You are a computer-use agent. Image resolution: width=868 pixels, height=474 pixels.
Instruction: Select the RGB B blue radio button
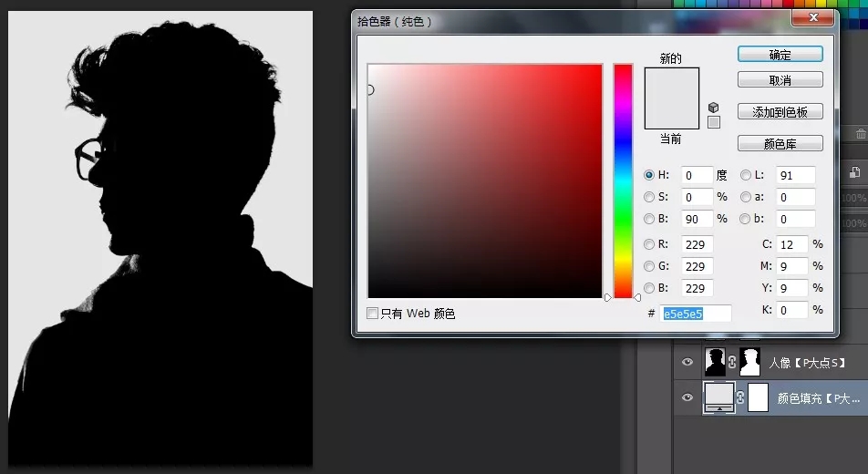pyautogui.click(x=649, y=288)
